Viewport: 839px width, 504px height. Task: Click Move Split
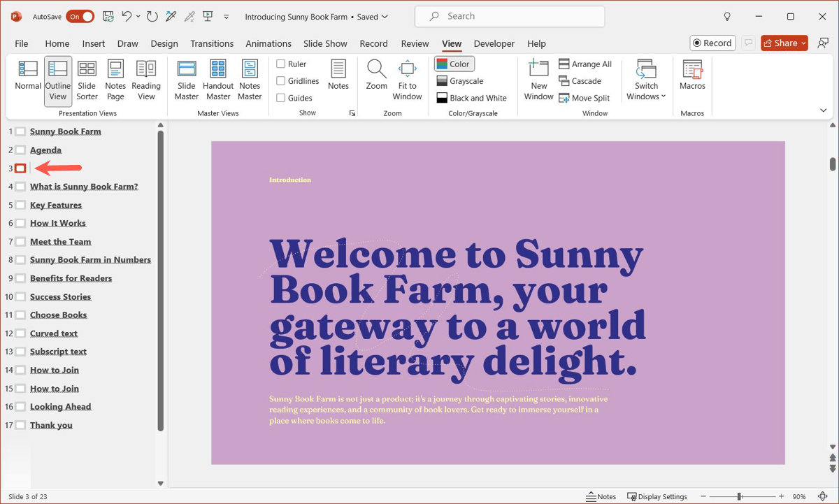(x=584, y=98)
